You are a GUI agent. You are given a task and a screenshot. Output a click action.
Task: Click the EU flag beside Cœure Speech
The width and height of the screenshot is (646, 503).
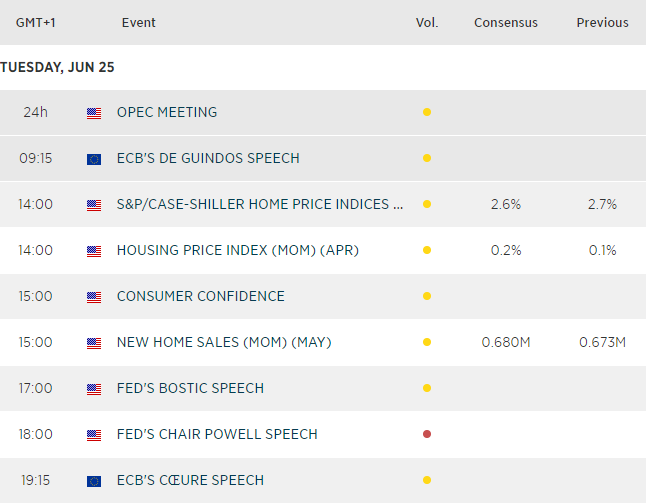94,481
